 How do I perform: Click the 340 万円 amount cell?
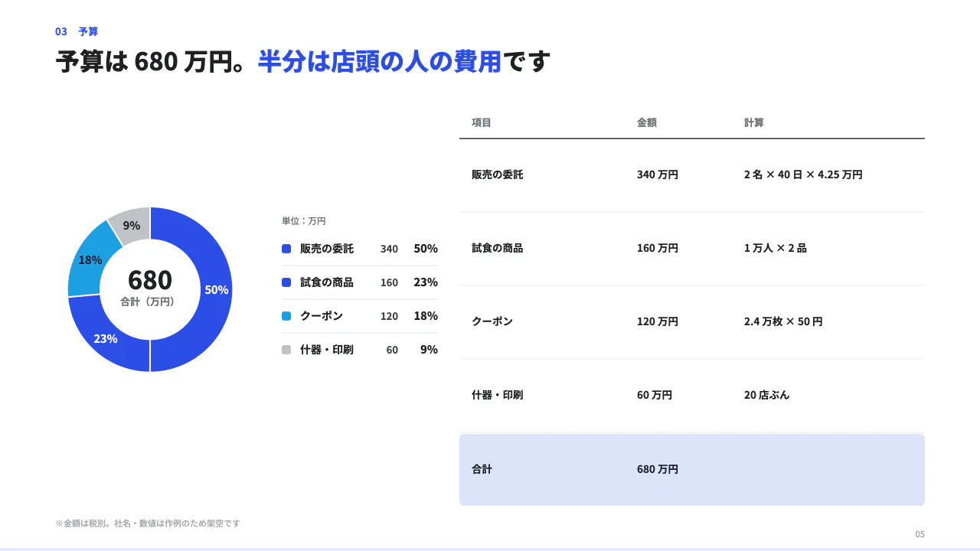point(658,174)
